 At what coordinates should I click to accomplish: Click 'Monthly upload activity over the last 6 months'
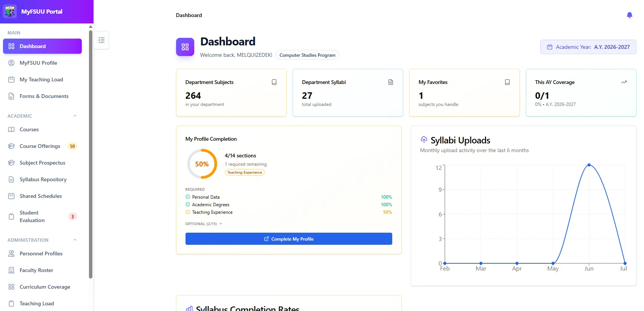click(474, 150)
